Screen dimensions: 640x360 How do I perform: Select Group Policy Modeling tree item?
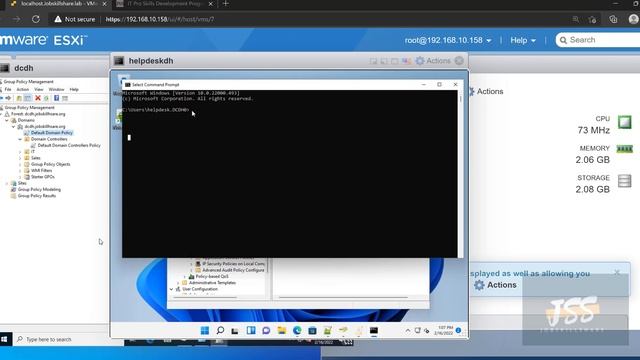tap(39, 189)
